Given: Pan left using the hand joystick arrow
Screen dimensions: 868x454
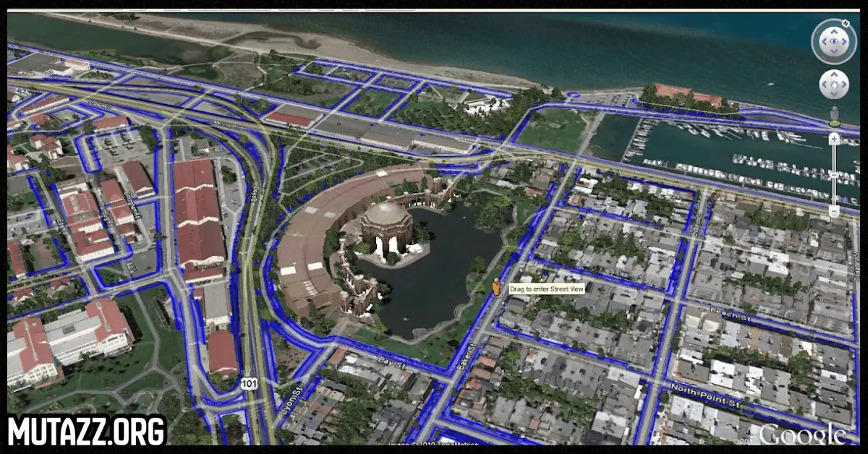Looking at the screenshot, I should (824, 85).
